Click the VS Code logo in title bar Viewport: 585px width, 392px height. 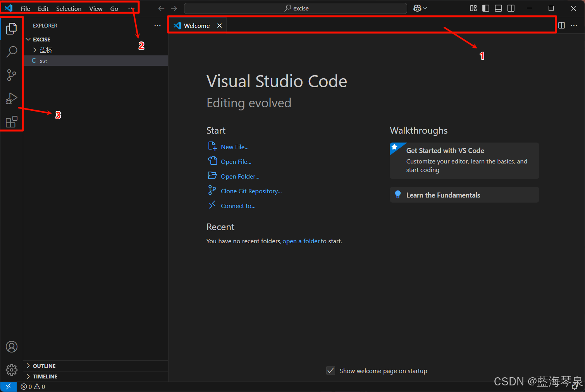click(9, 8)
